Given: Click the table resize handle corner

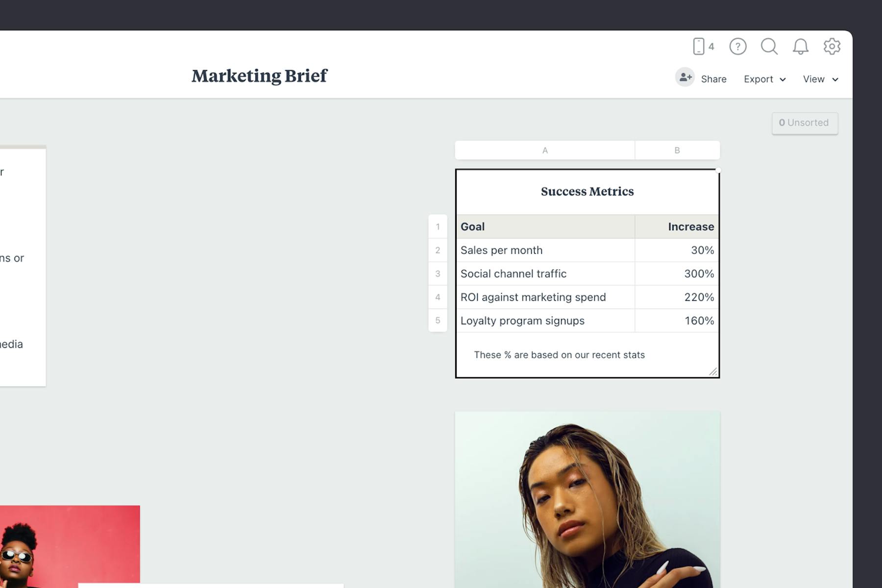Looking at the screenshot, I should pos(713,371).
